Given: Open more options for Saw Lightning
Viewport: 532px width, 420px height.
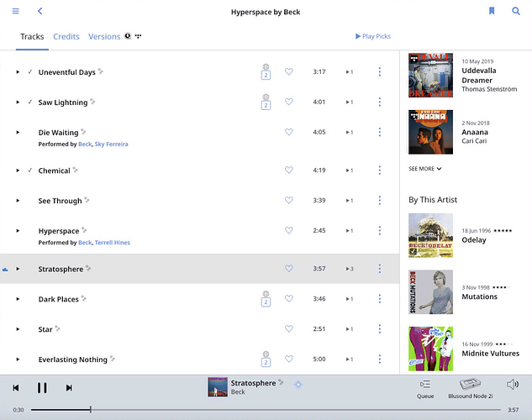Looking at the screenshot, I should (x=380, y=102).
